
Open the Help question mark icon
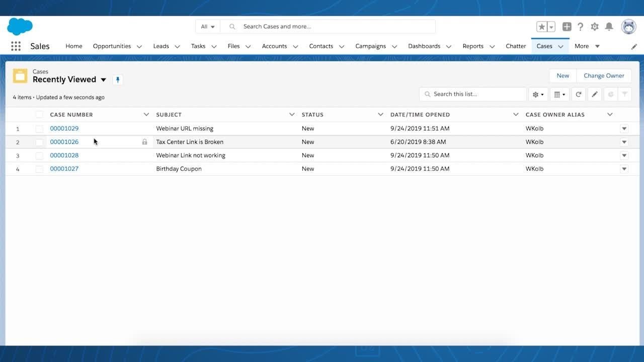tap(581, 27)
